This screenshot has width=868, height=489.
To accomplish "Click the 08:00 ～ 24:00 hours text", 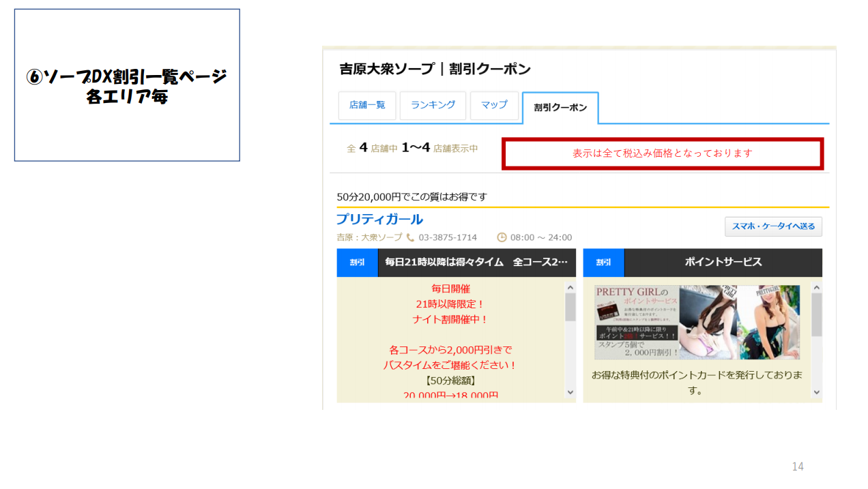I will (541, 237).
